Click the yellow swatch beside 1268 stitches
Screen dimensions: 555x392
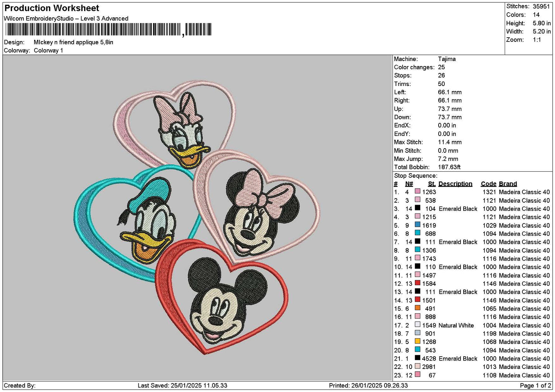pos(417,341)
